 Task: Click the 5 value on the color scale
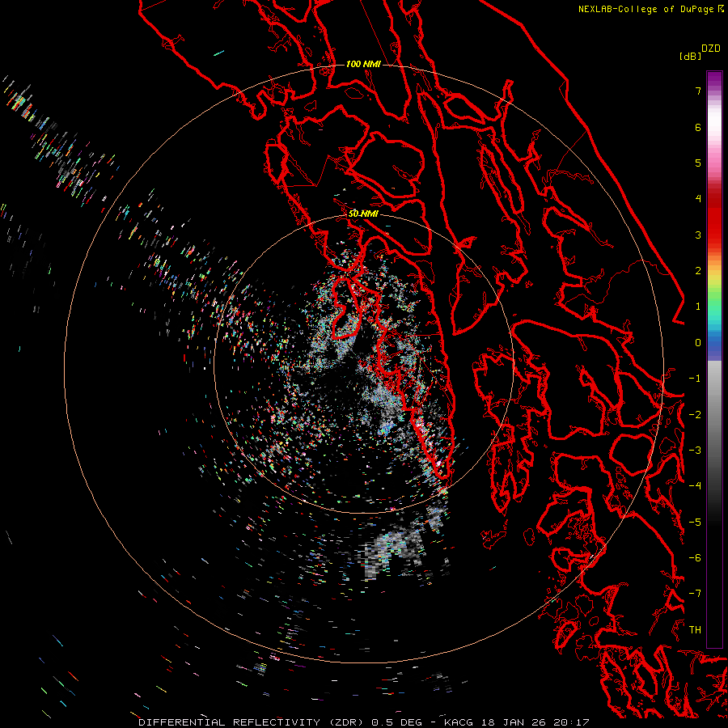click(x=698, y=163)
